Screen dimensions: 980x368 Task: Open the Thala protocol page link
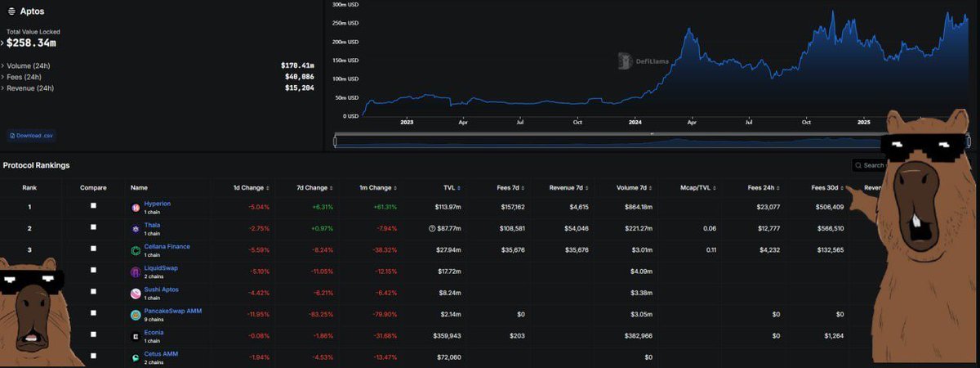click(152, 225)
